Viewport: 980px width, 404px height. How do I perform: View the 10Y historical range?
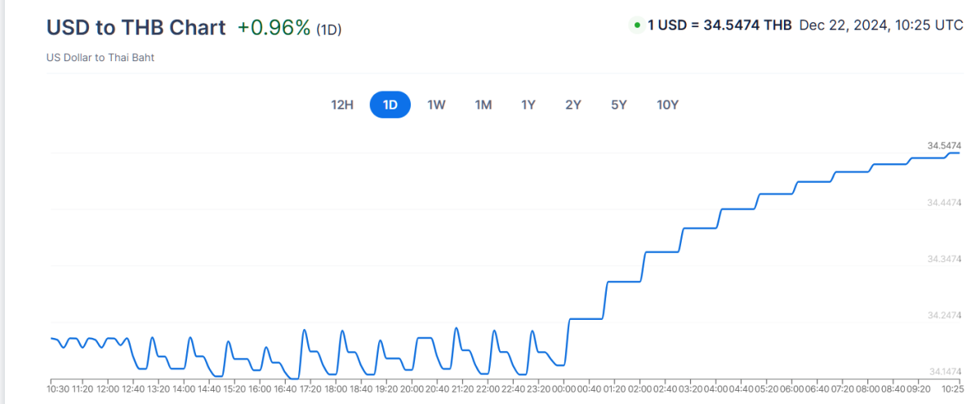click(667, 104)
